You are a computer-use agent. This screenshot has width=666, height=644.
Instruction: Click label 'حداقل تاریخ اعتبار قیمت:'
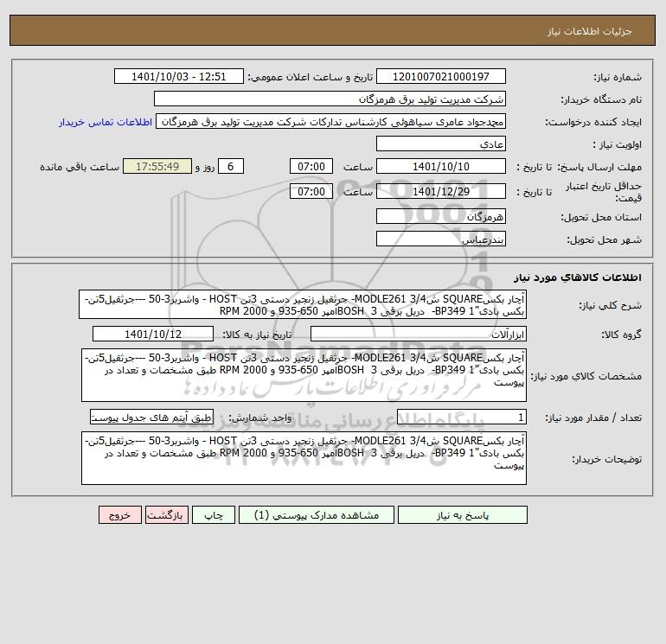coord(604,192)
